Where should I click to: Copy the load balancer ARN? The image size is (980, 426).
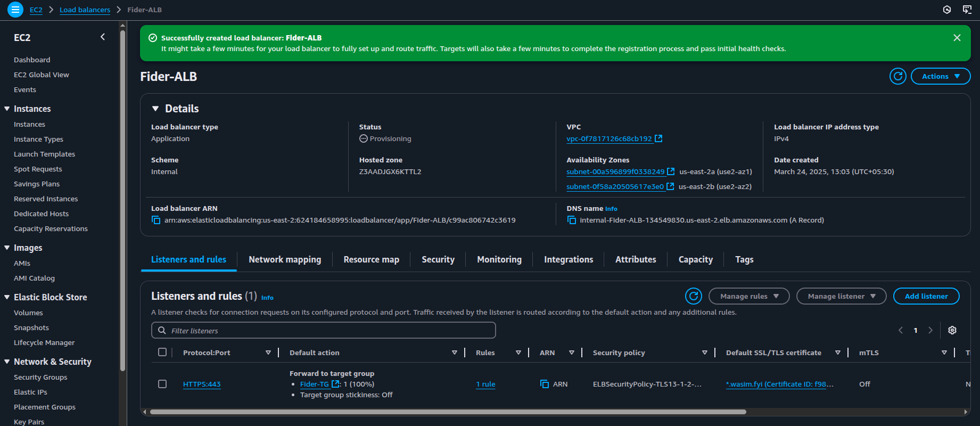pyautogui.click(x=156, y=220)
